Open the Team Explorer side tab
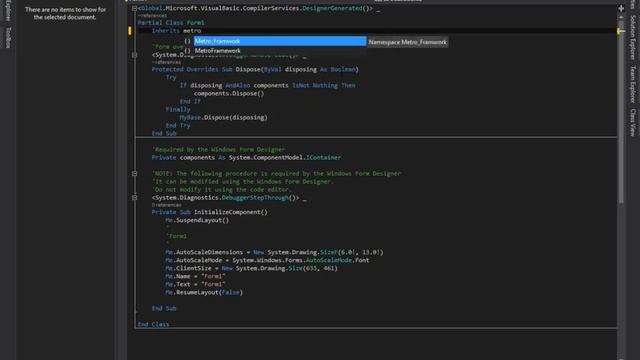The width and height of the screenshot is (640, 360). [x=633, y=84]
